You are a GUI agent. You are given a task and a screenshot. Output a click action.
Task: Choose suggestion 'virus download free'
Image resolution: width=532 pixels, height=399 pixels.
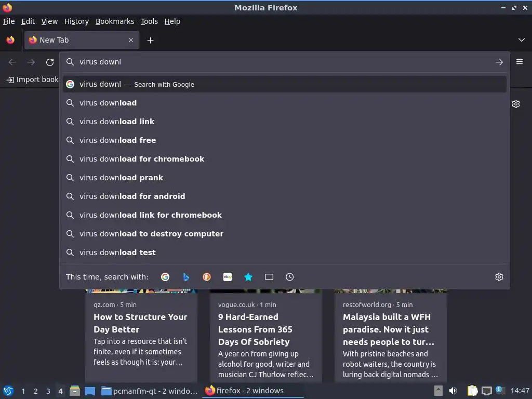click(285, 140)
